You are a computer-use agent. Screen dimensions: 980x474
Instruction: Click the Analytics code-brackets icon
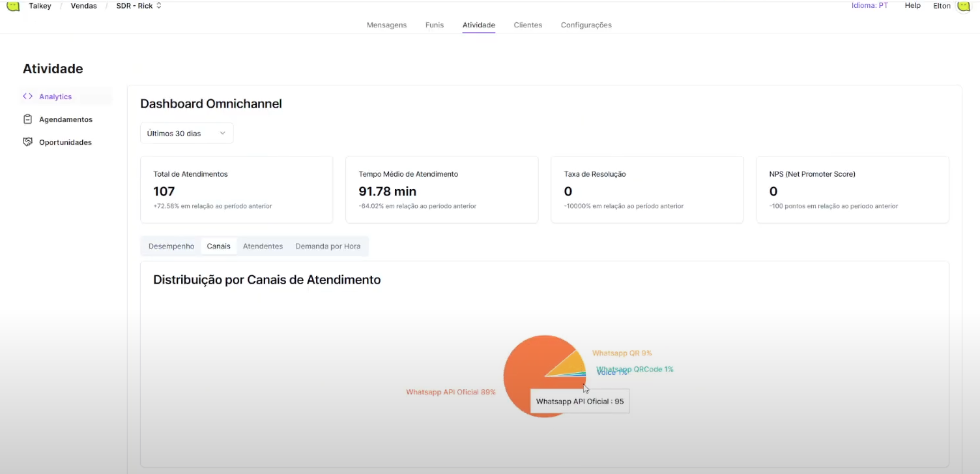coord(27,96)
